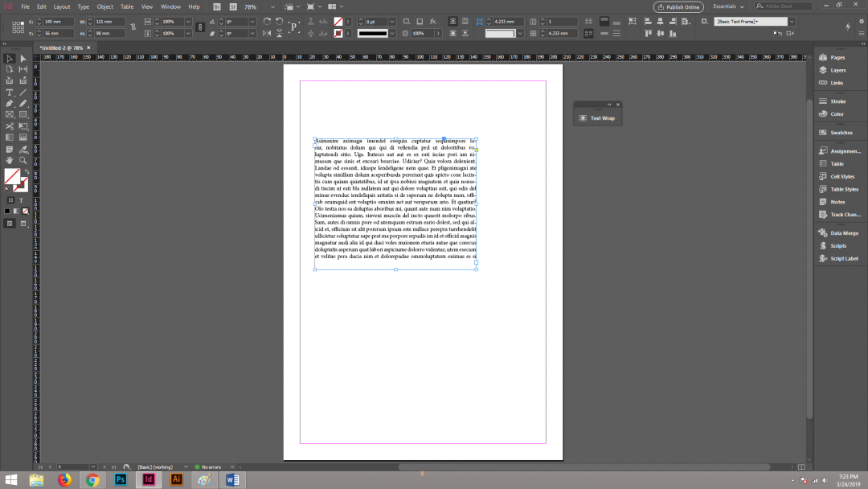The image size is (868, 489).
Task: Open the rotation angle dropdown
Action: 252,22
